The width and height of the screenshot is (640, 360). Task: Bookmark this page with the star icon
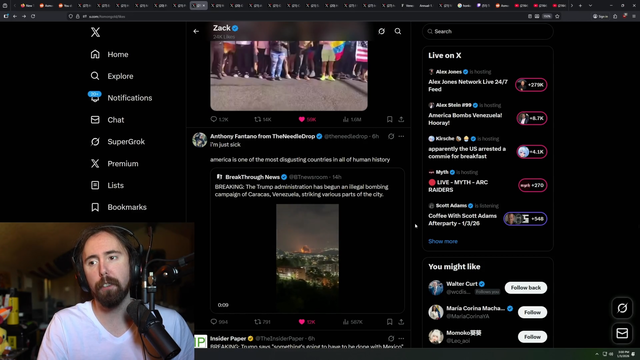(557, 16)
